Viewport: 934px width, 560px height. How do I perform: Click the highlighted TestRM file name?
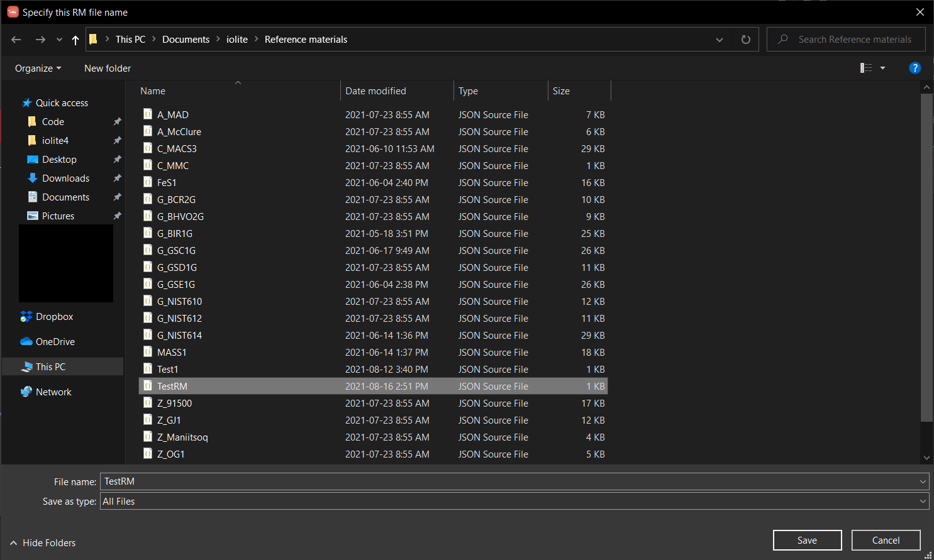click(172, 386)
